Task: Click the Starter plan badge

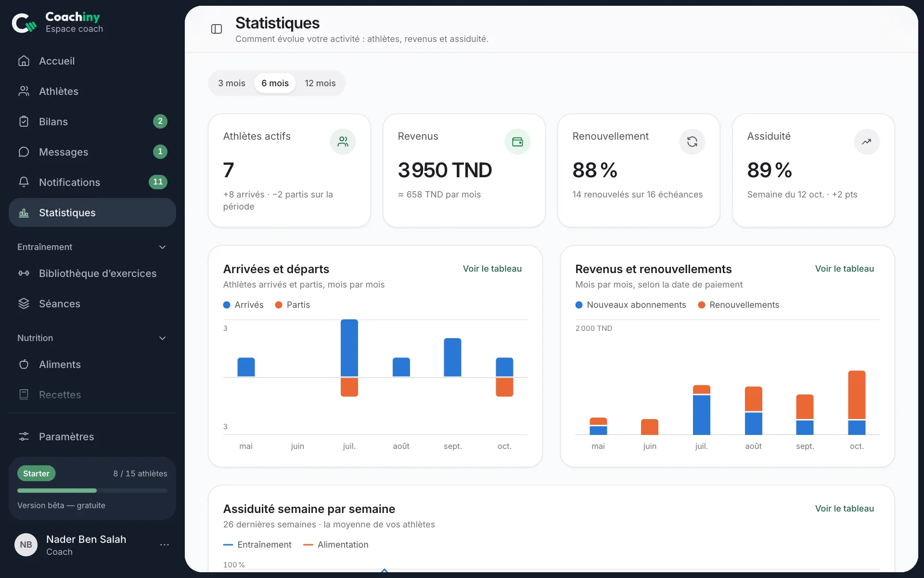Action: (x=37, y=473)
